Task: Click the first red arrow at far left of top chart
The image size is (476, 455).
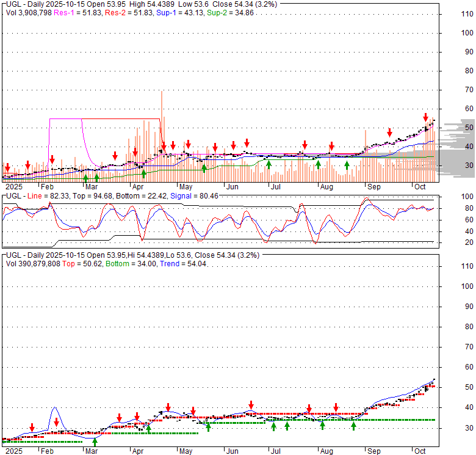Action: click(7, 166)
